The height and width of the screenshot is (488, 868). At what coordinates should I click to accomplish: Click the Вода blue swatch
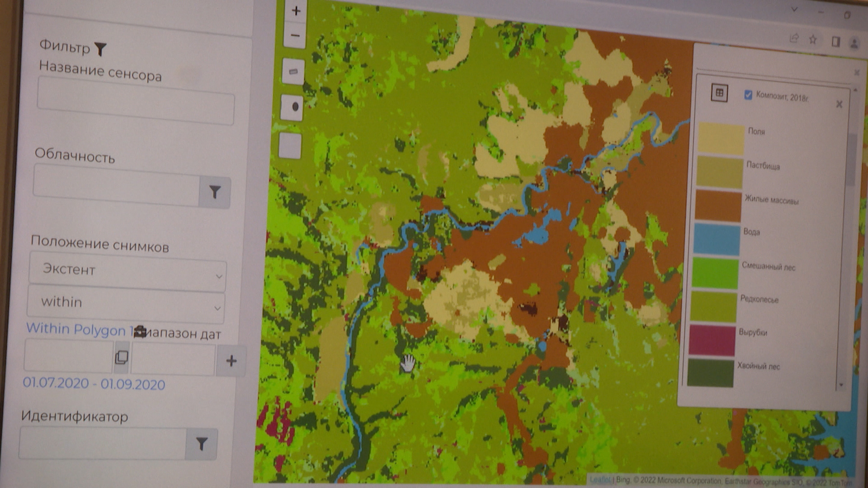click(717, 239)
